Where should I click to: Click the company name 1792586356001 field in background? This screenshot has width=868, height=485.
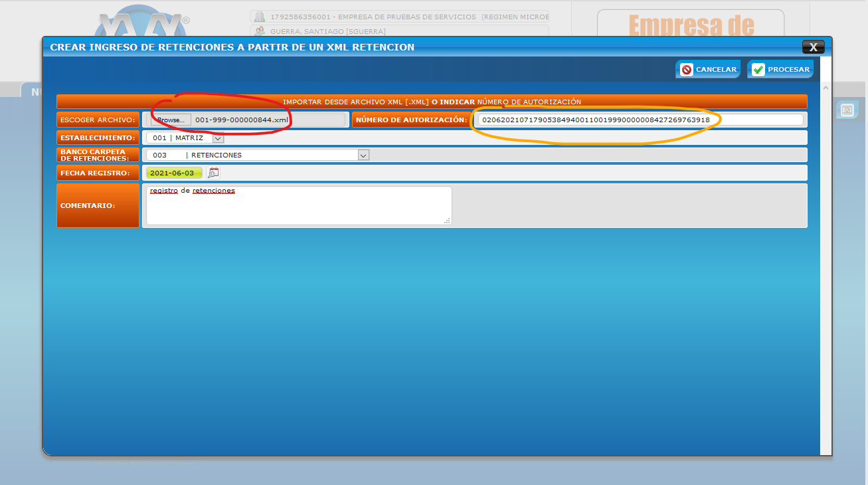[400, 17]
